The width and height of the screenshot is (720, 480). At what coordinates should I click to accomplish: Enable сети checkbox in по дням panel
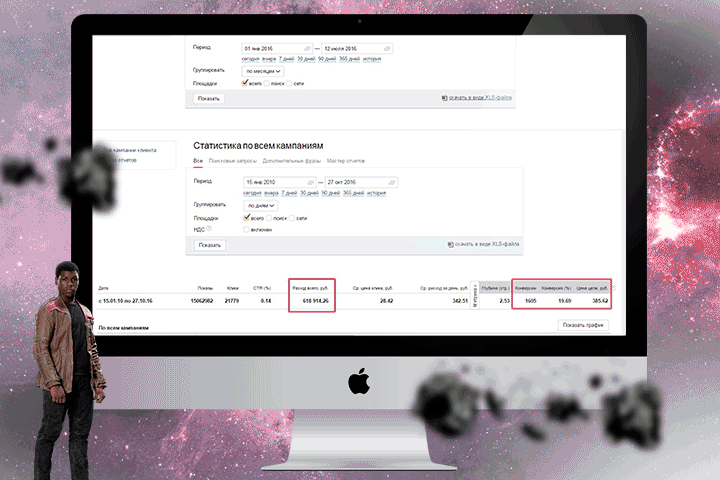[292, 218]
